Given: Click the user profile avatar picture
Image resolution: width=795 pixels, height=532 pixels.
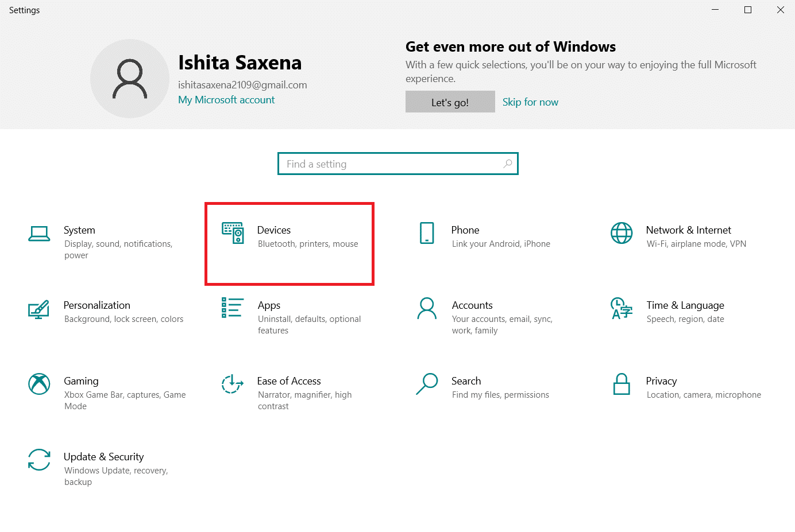Looking at the screenshot, I should coord(130,79).
